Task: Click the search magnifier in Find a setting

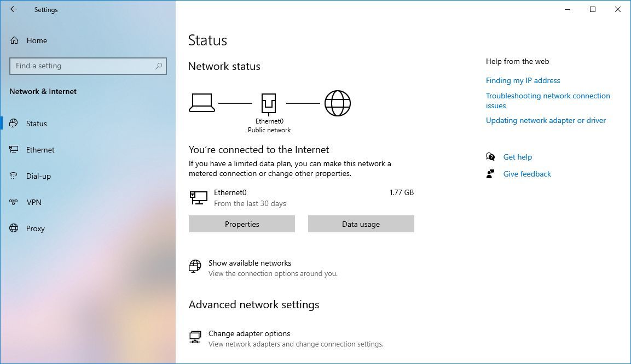Action: [159, 66]
